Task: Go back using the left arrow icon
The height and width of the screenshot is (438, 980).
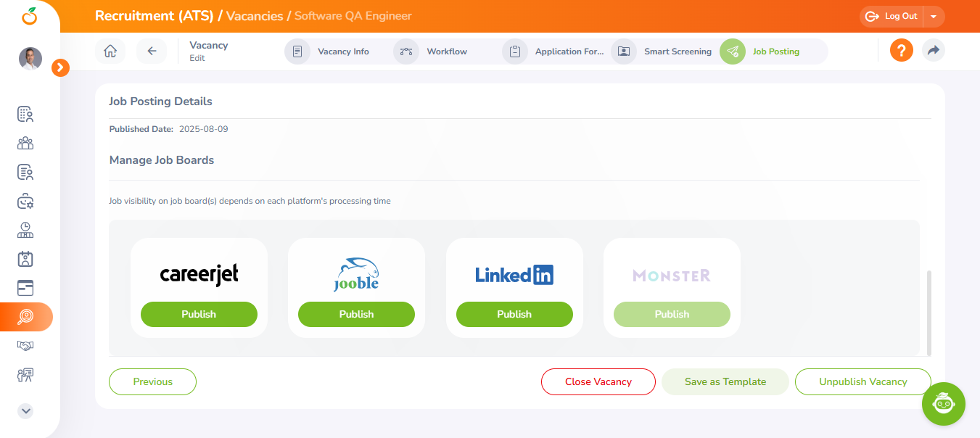Action: [152, 51]
